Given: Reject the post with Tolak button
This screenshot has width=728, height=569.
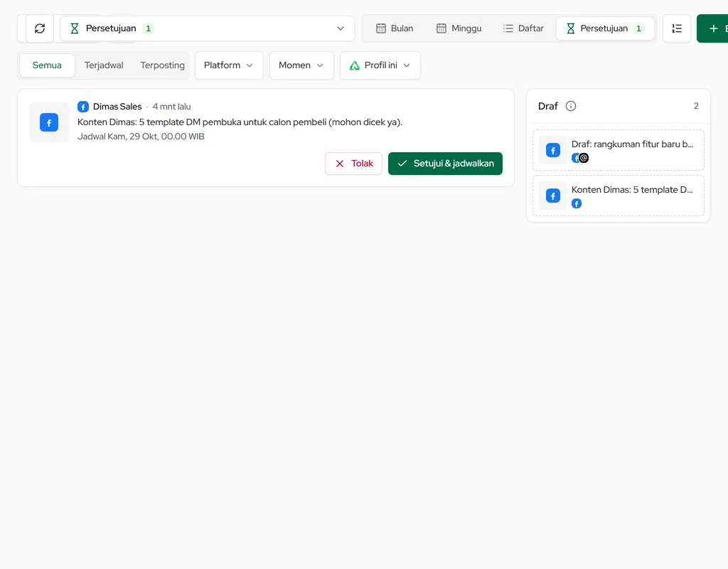Looking at the screenshot, I should (354, 164).
